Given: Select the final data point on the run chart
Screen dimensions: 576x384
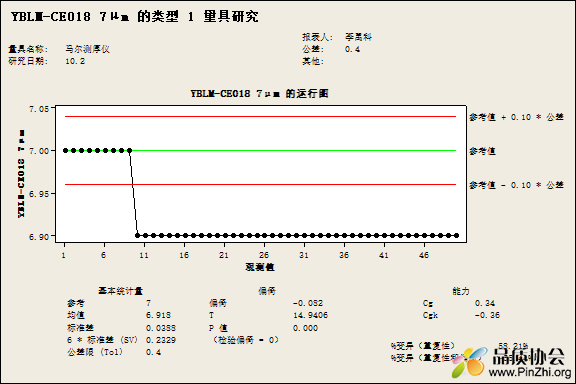Looking at the screenshot, I should pyautogui.click(x=457, y=236).
